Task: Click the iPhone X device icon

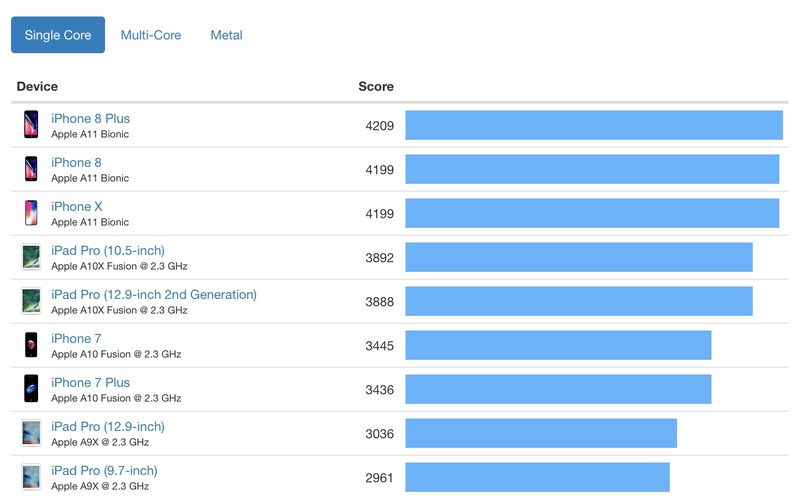Action: click(x=31, y=213)
